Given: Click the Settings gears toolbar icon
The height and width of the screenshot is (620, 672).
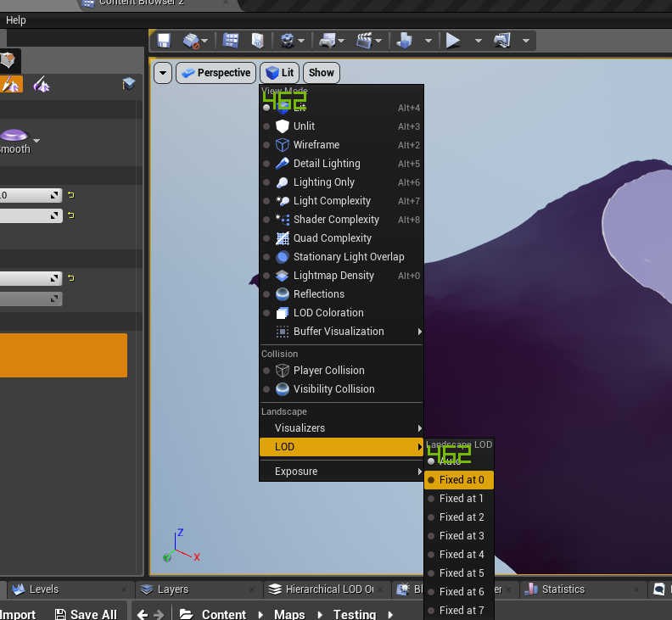Looking at the screenshot, I should (287, 41).
